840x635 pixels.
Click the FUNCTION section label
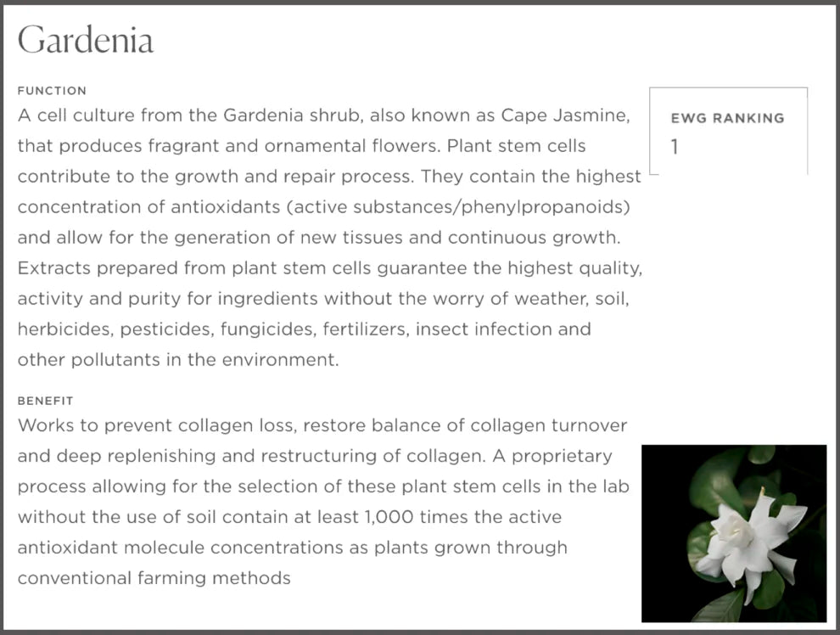click(x=52, y=91)
